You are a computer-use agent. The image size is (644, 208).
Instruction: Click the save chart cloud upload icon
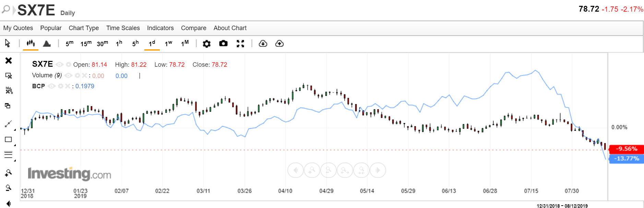click(x=279, y=43)
